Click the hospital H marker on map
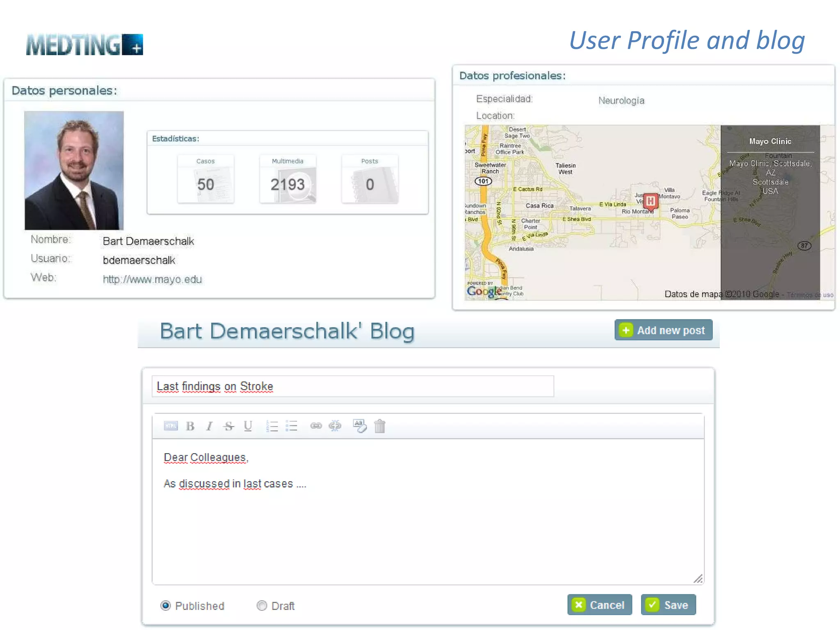Image resolution: width=840 pixels, height=630 pixels. (651, 201)
